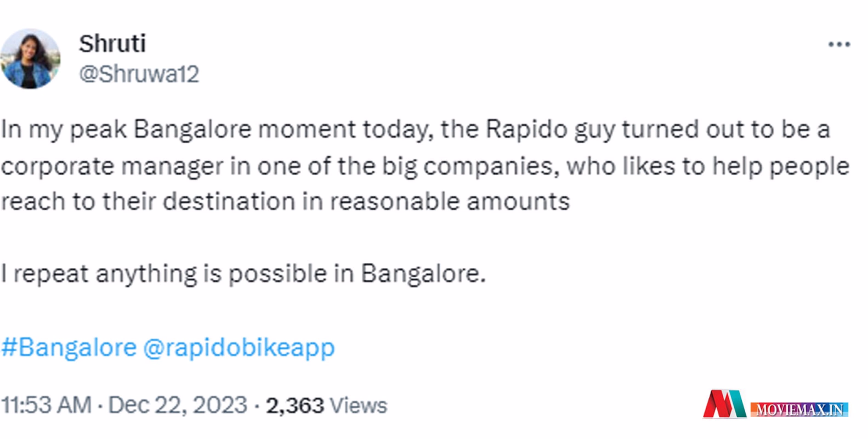Click the Dec 22, 2023 date
Viewport: 868px width, 439px height.
point(178,406)
